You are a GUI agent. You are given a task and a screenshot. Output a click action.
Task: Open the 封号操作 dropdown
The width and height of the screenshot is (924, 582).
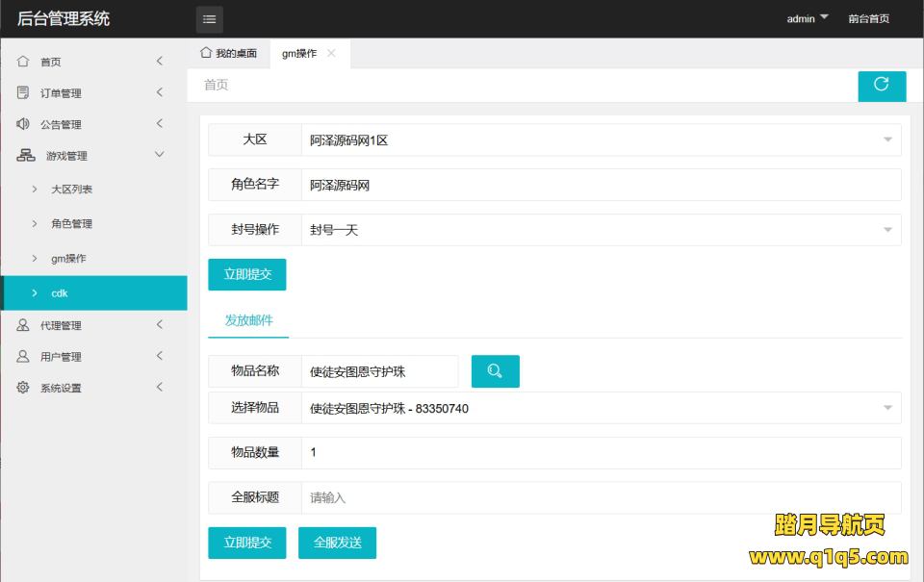[602, 230]
